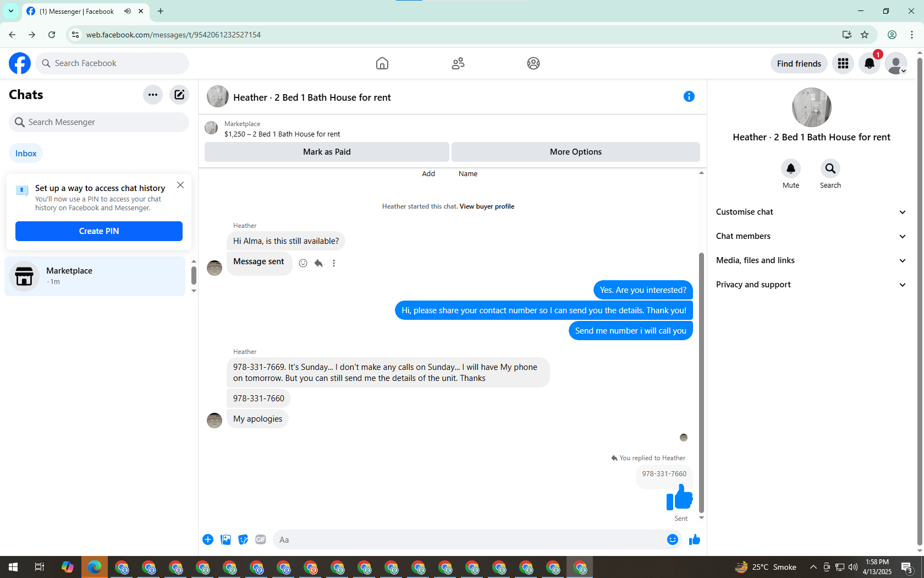Click the 'Yes. Are you interested?' message
The height and width of the screenshot is (578, 924).
click(x=643, y=290)
